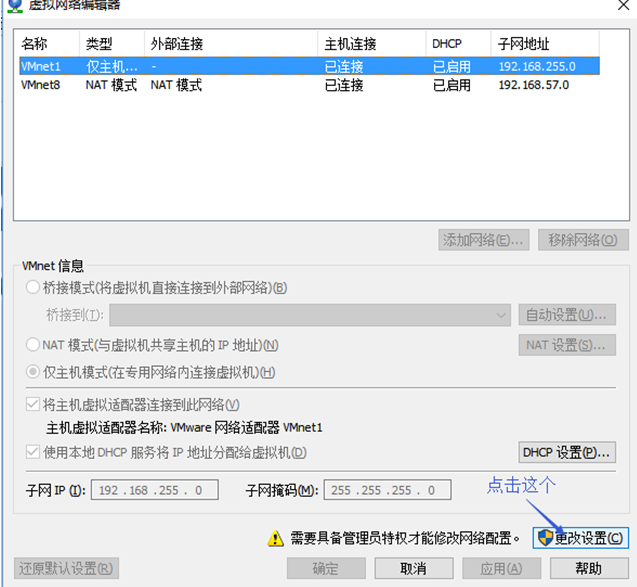Select the 桥接模式 radio button
637x587 pixels.
(x=32, y=287)
